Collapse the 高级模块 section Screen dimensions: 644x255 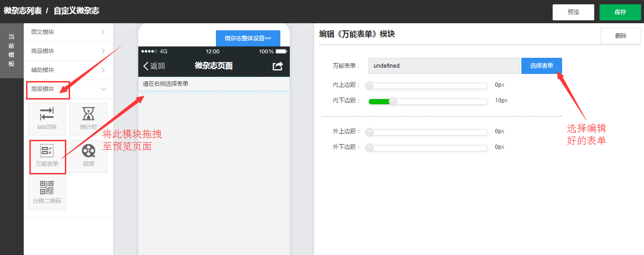tap(68, 89)
